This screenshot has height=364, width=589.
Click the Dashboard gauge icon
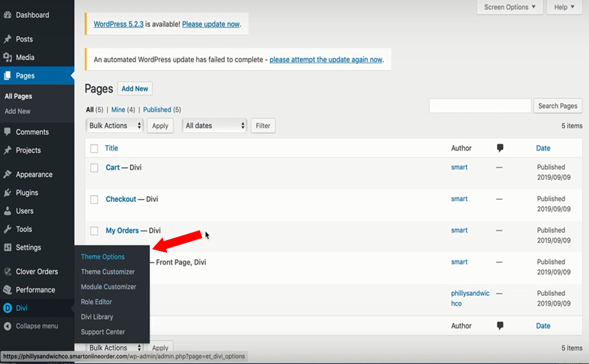(x=7, y=15)
